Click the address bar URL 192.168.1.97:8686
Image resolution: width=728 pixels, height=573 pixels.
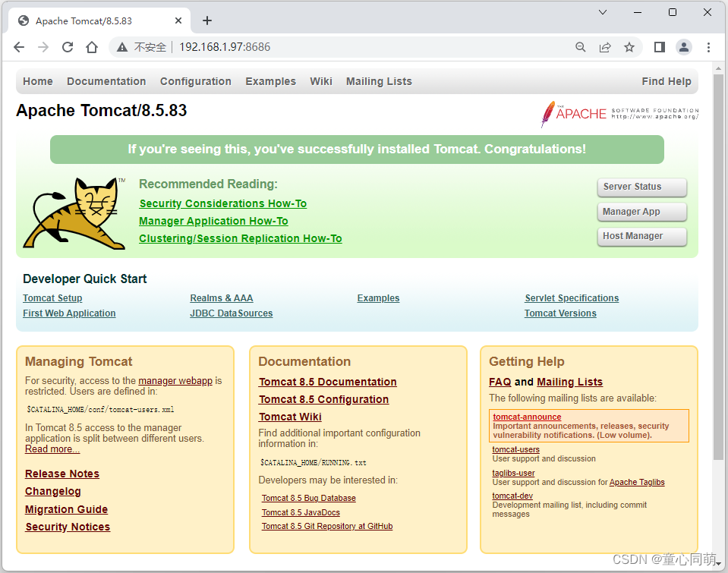(225, 47)
